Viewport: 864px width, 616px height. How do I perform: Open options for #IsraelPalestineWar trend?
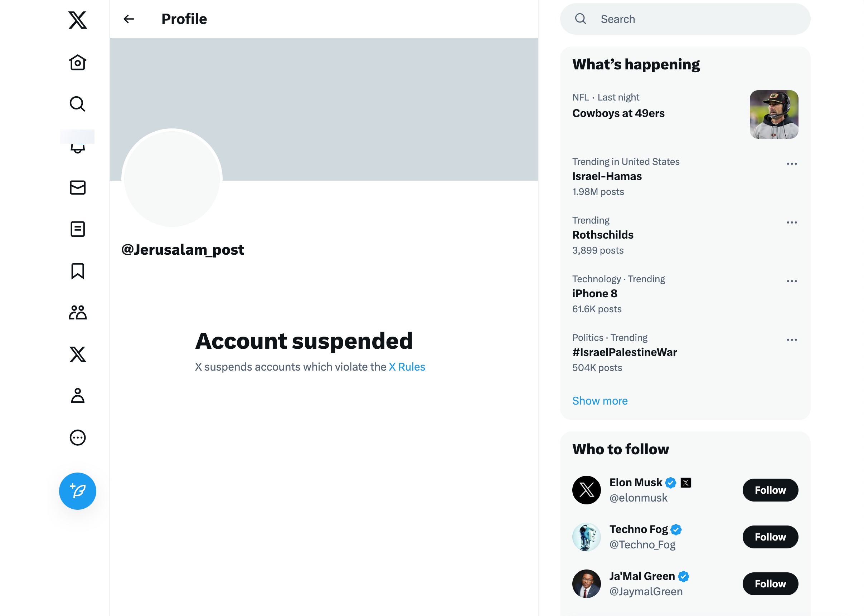coord(792,339)
